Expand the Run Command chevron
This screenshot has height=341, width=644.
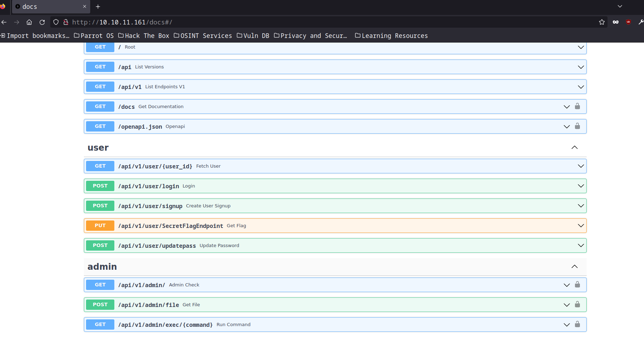click(567, 325)
